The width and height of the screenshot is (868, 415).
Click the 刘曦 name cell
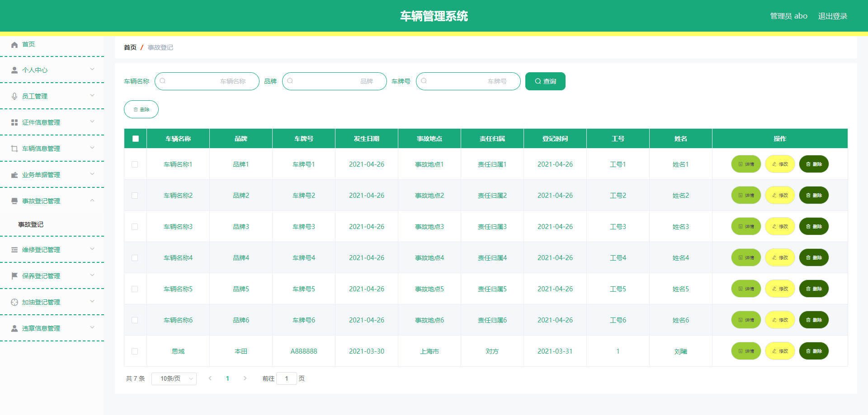(x=681, y=352)
